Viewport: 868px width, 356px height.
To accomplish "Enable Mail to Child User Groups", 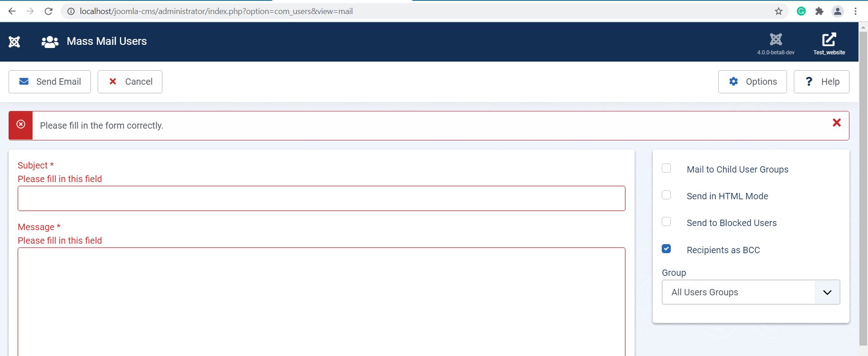I will pos(666,168).
